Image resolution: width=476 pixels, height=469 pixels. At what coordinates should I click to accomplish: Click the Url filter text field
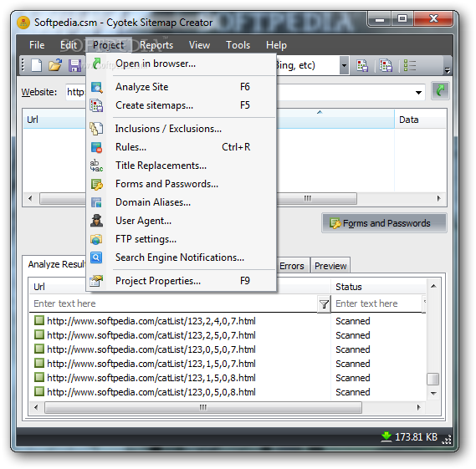click(x=174, y=303)
